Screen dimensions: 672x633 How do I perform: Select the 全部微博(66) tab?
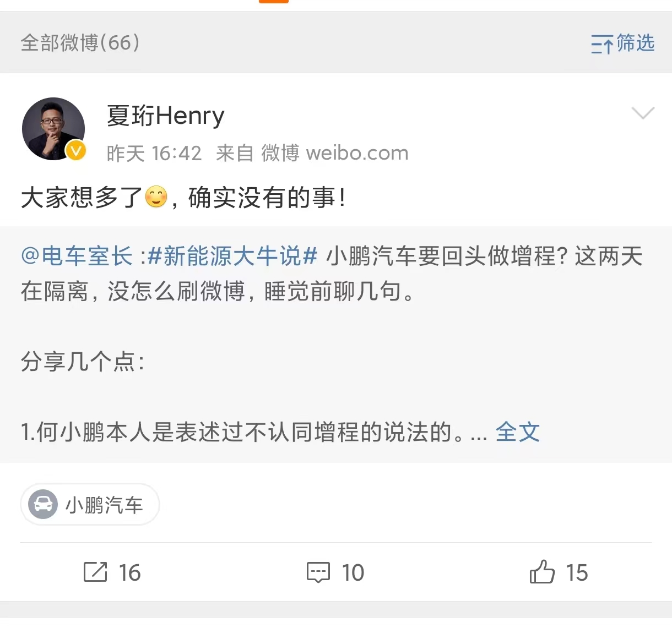[80, 42]
